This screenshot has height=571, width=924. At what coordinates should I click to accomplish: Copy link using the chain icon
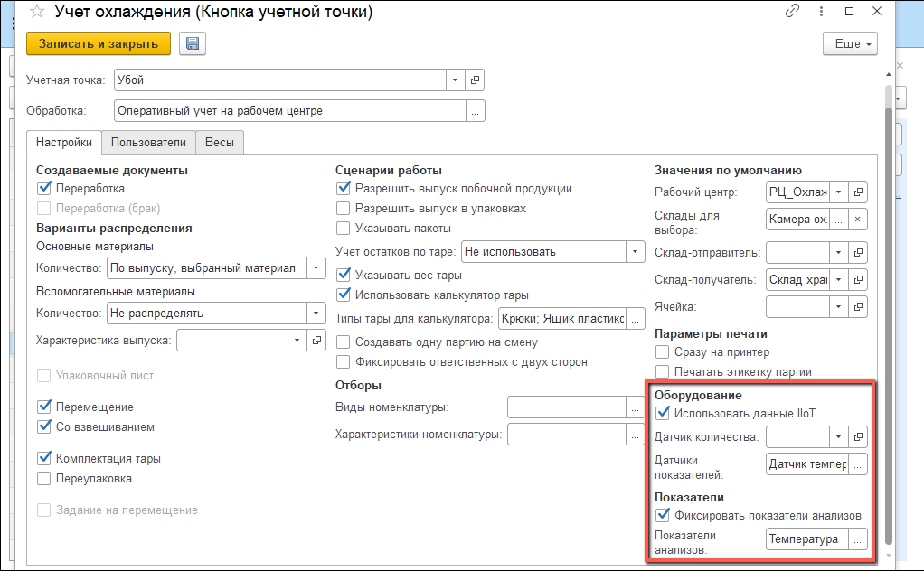(x=793, y=12)
